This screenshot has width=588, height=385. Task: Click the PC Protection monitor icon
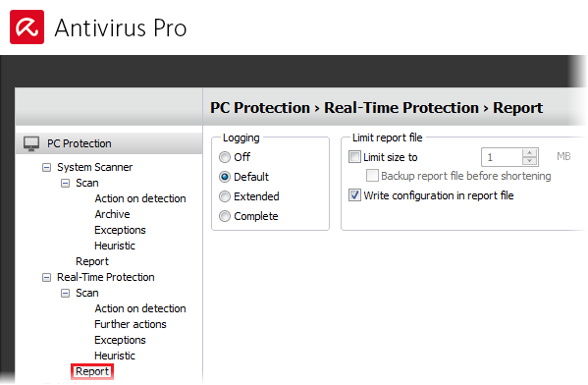click(x=31, y=143)
